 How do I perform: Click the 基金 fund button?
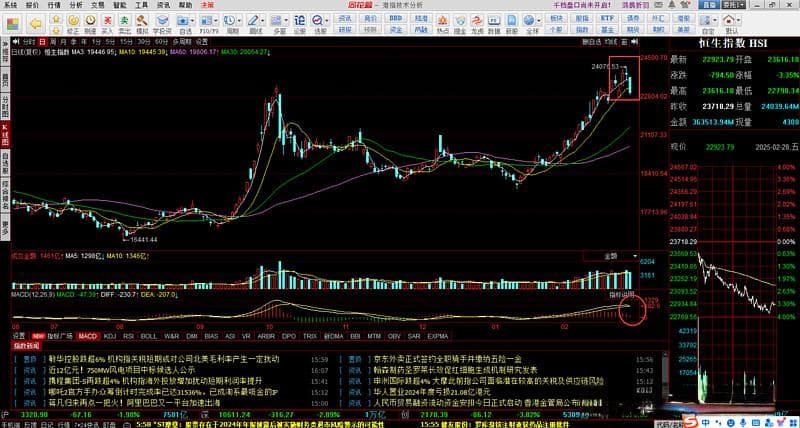607,30
